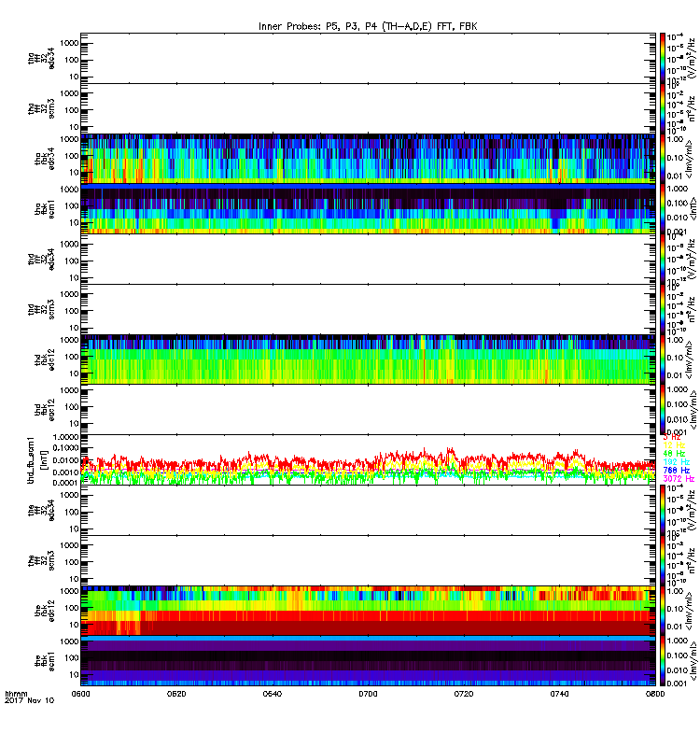This screenshot has height=747, width=700.
Task: Click the color bar beside the the fbk scm1 spectrogram
Action: click(x=663, y=661)
